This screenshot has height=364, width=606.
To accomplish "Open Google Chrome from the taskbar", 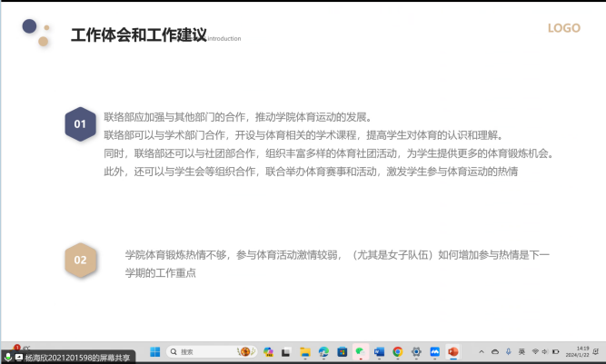I will [397, 351].
